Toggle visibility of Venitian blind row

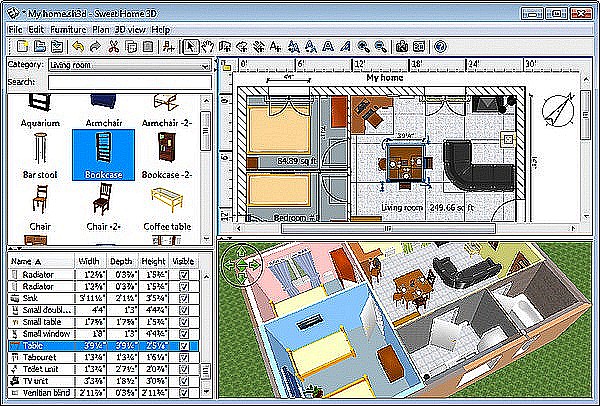pyautogui.click(x=184, y=393)
